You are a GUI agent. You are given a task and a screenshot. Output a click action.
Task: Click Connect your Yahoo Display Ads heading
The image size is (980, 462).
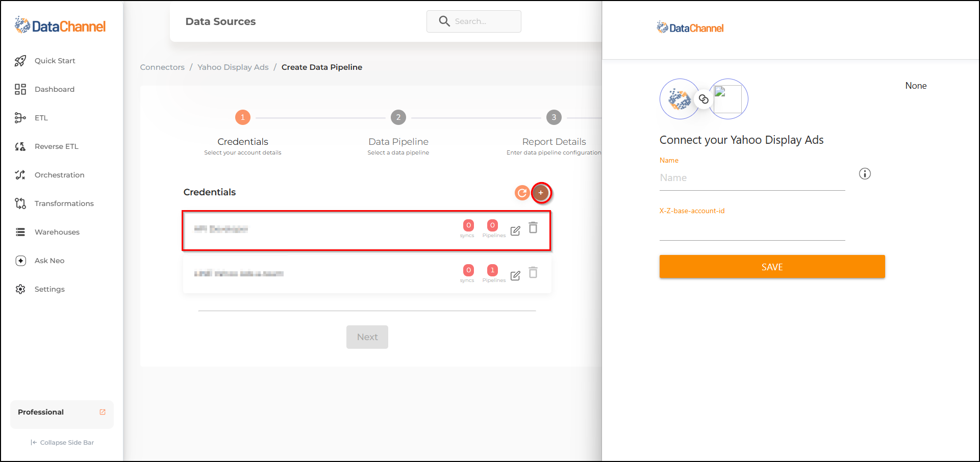[x=742, y=140]
